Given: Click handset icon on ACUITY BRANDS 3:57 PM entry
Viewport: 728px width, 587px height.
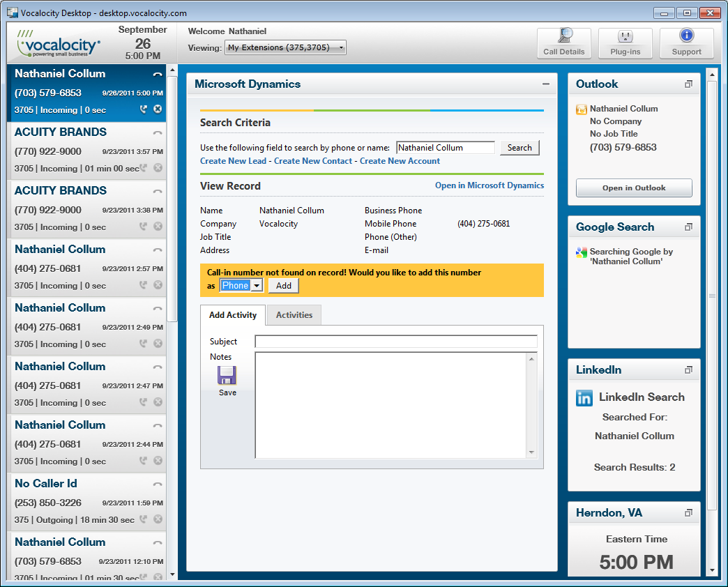Looking at the screenshot, I should tap(158, 132).
